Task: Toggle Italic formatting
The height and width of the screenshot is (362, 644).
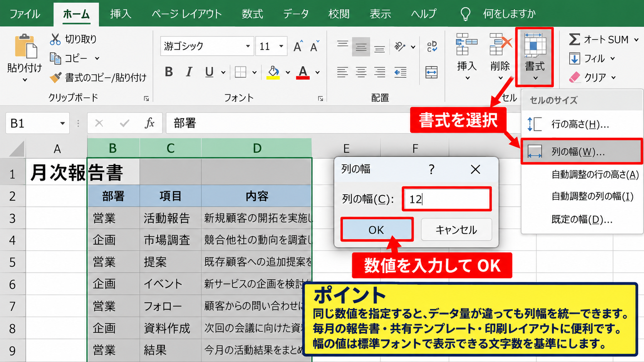Action: (x=189, y=72)
